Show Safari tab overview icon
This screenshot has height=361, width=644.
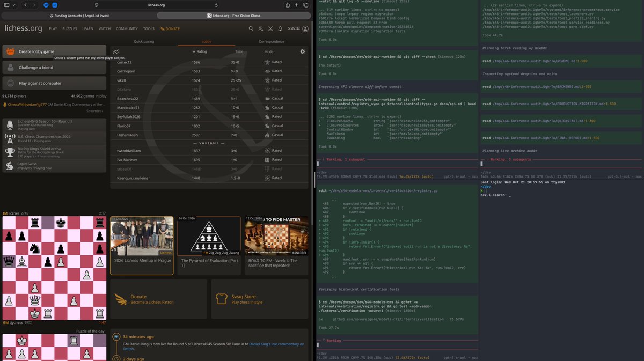[x=306, y=5]
